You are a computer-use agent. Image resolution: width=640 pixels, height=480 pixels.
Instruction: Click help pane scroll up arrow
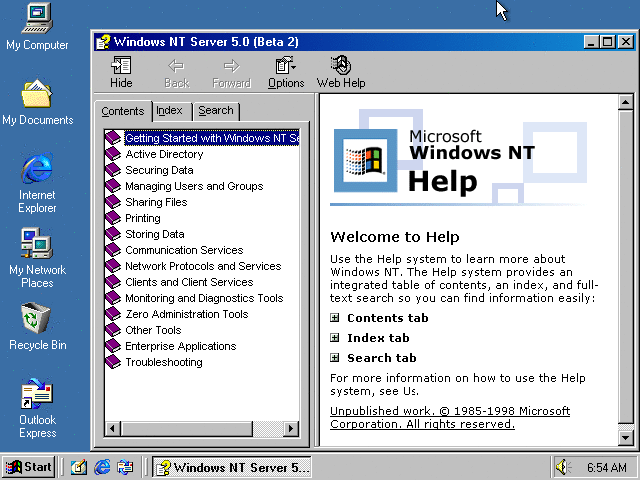pyautogui.click(x=625, y=102)
